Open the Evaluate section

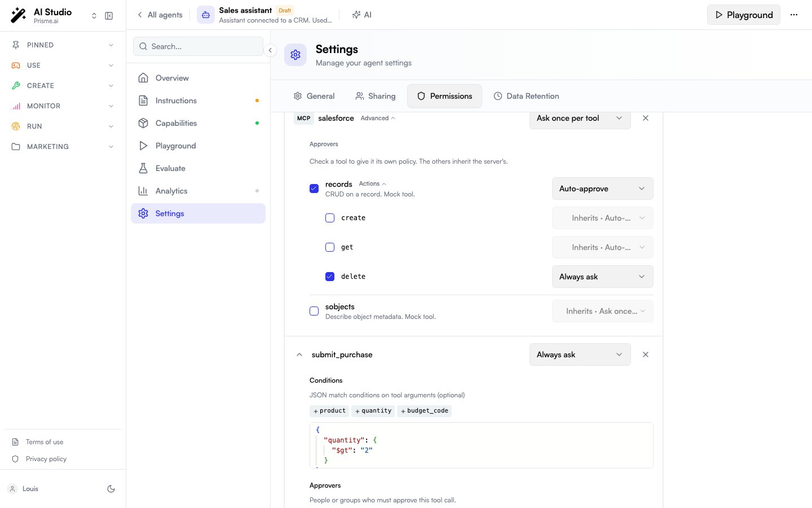coord(198,168)
